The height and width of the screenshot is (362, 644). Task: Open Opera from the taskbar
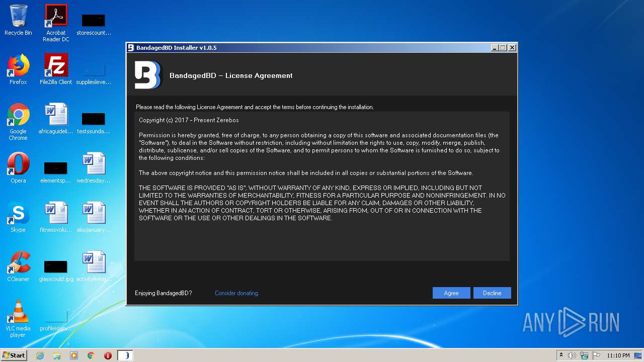tap(108, 355)
